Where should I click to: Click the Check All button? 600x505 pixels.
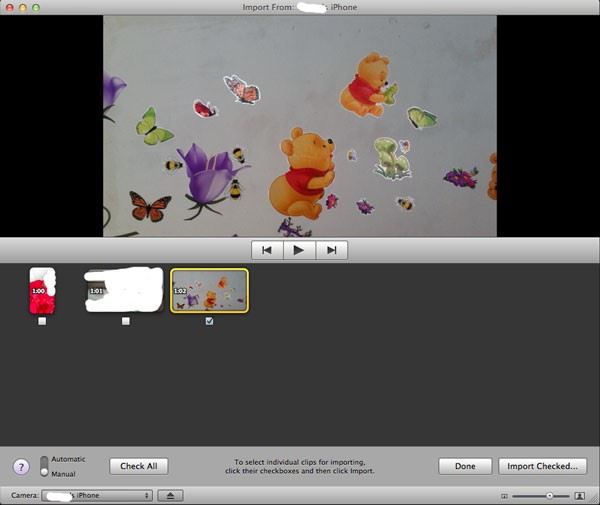[x=139, y=466]
